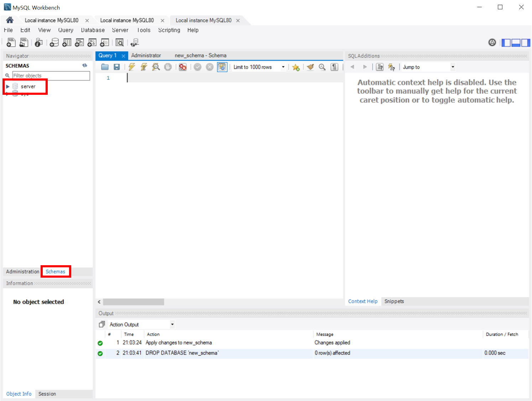532x401 pixels.
Task: Create a new SQL tab for queries
Action: coord(11,43)
